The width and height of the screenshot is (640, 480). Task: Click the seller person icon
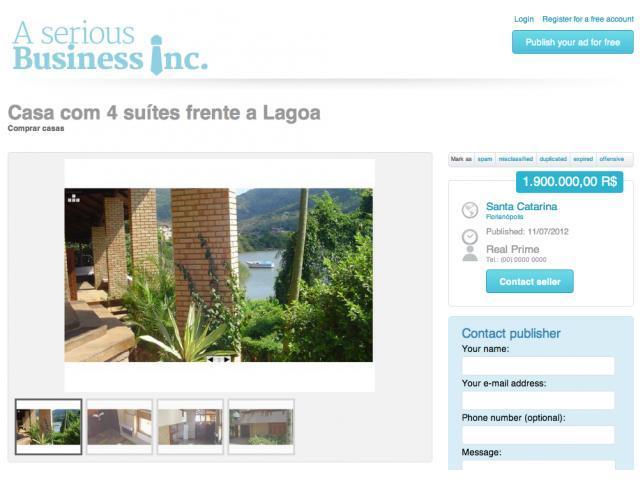pyautogui.click(x=470, y=254)
